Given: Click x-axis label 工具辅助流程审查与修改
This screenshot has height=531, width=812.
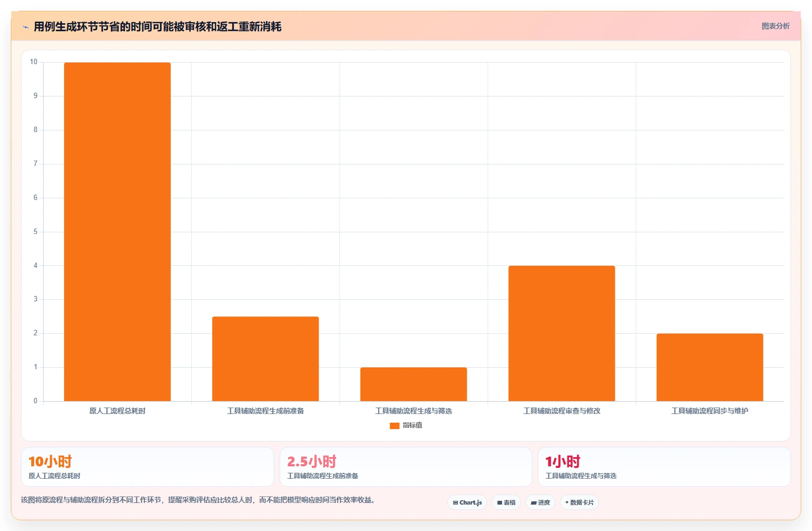Looking at the screenshot, I should tap(562, 411).
